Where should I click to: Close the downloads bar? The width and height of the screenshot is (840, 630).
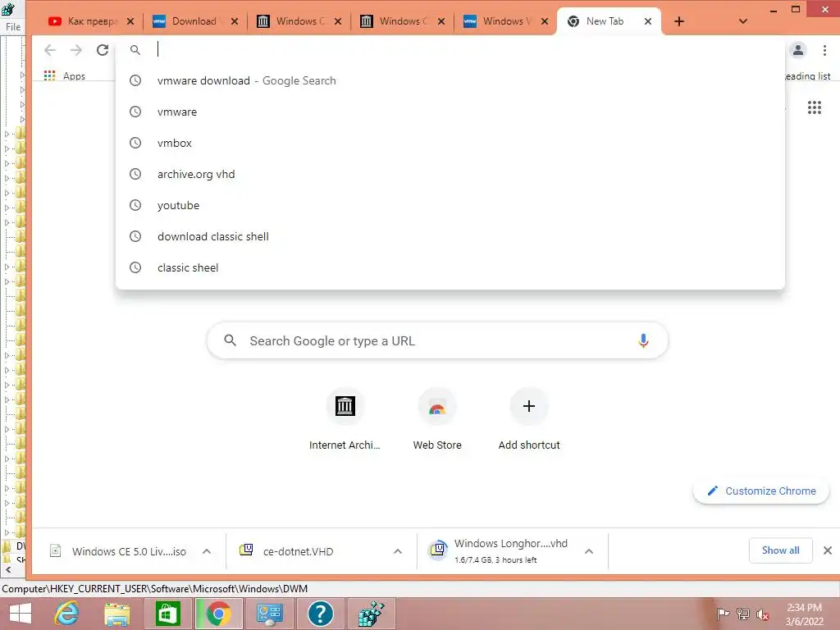tap(827, 550)
